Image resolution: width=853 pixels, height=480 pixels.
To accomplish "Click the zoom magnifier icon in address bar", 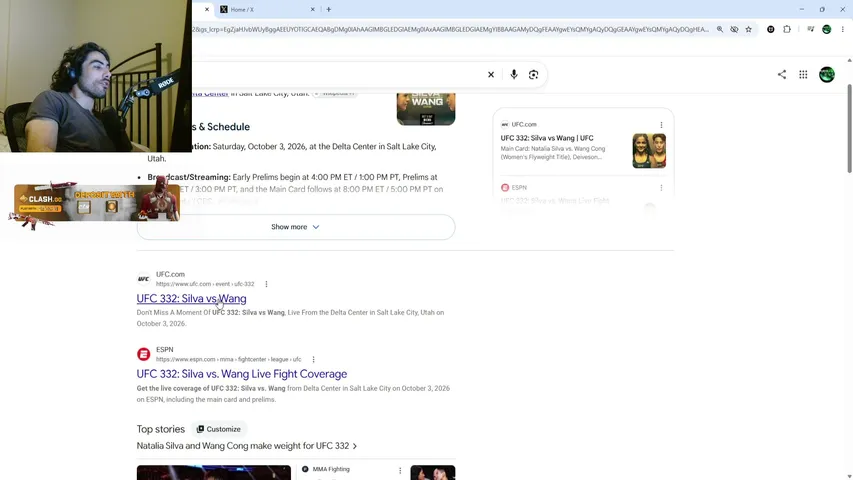I will click(x=720, y=29).
